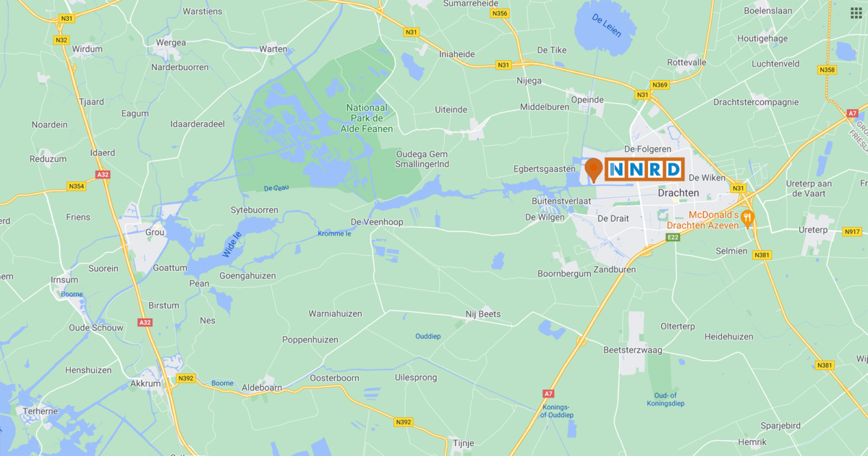
Task: Select the McDonald's restaurant fork icon
Action: click(x=749, y=218)
